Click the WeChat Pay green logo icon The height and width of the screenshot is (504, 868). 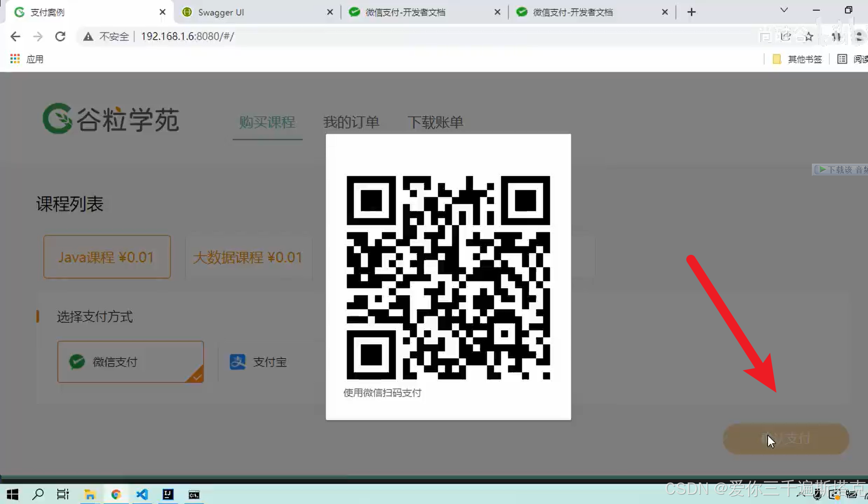[77, 362]
